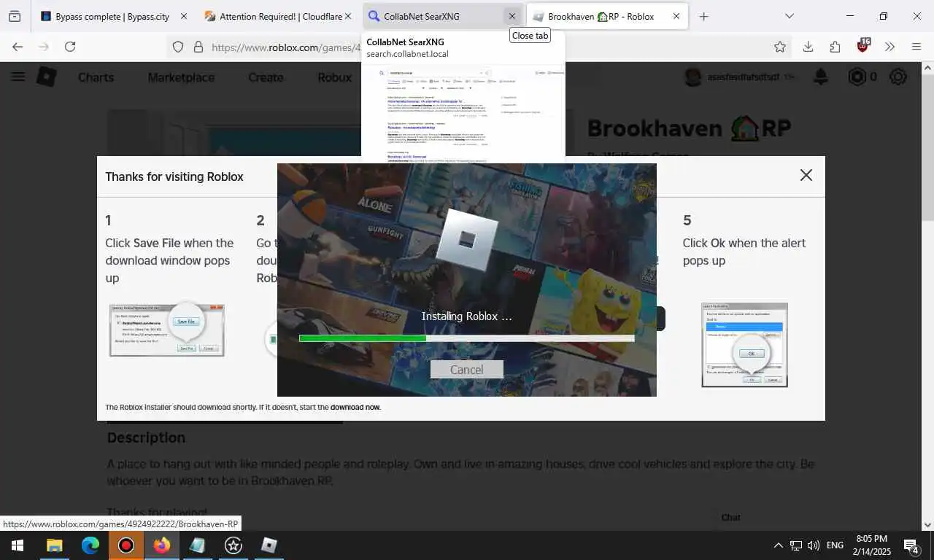Image resolution: width=934 pixels, height=560 pixels.
Task: Click the SearXNG tab preview thumbnail
Action: point(463,113)
